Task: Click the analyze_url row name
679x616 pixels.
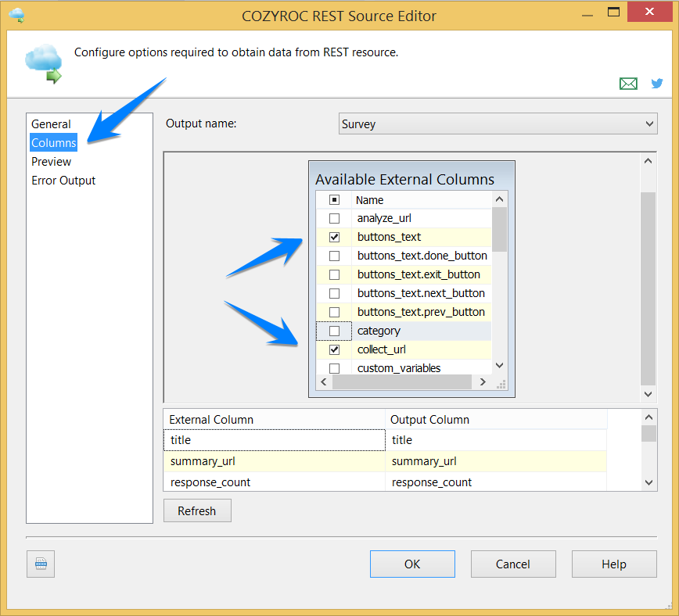Action: coord(384,218)
